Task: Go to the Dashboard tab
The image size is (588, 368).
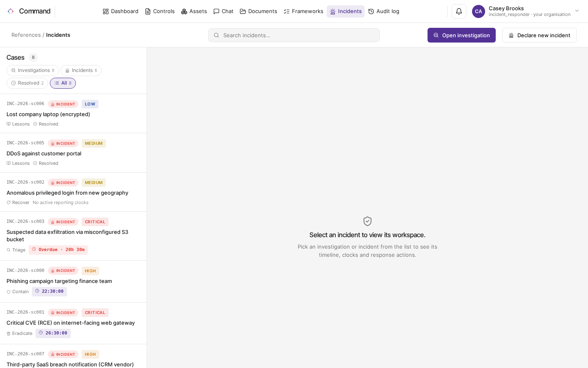Action: [x=120, y=11]
